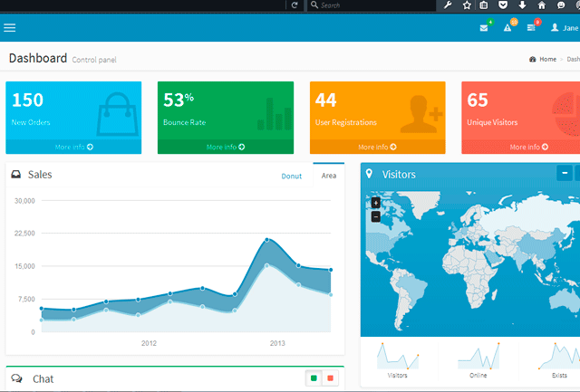Toggle the hamburger sidebar menu
This screenshot has height=392, width=580.
pos(10,28)
